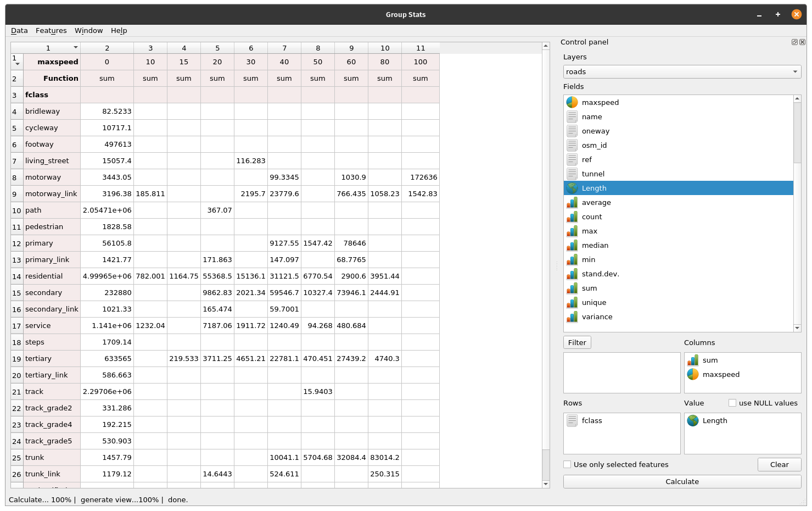Click the small arrow under row header 1

click(x=17, y=64)
